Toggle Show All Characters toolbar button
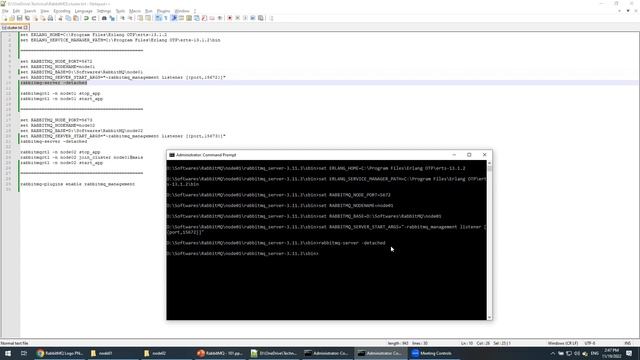Image resolution: width=640 pixels, height=360 pixels. (165, 18)
